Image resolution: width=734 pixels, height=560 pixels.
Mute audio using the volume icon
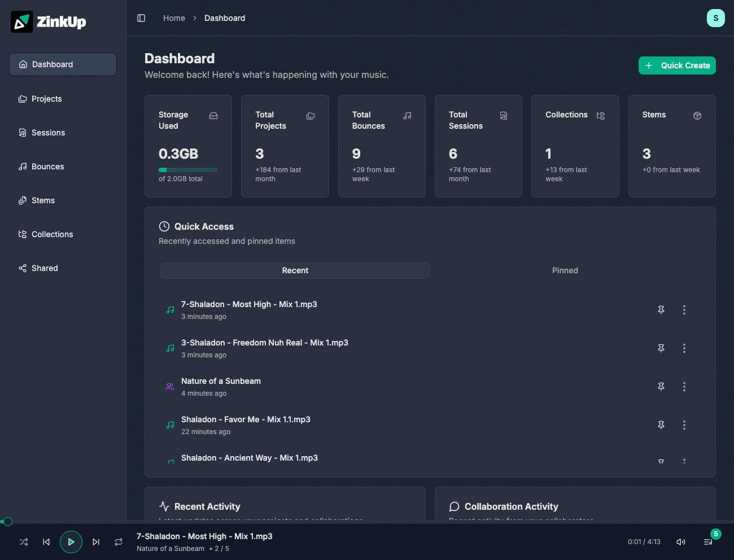click(x=681, y=541)
